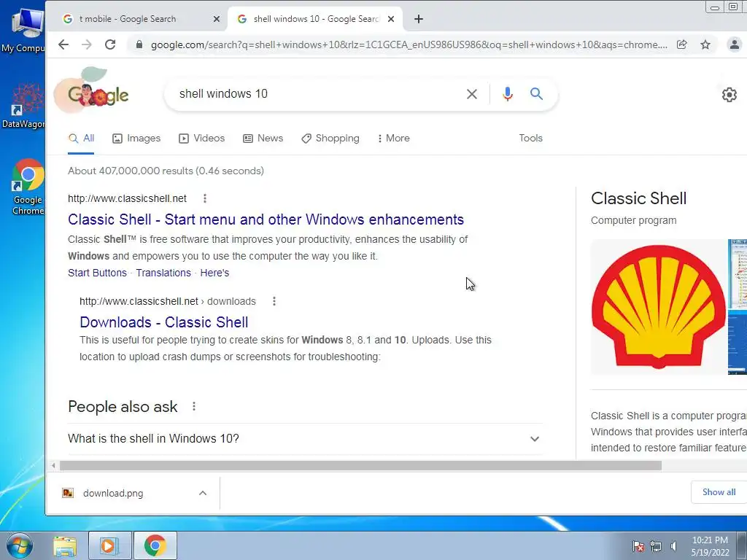This screenshot has width=747, height=560.
Task: Click the browser forward arrow
Action: (x=87, y=44)
